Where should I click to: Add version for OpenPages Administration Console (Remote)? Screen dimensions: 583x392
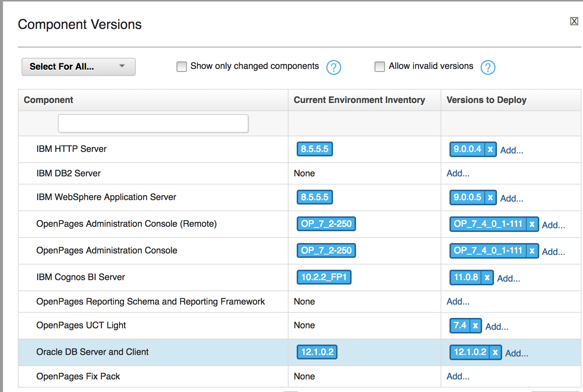point(553,225)
